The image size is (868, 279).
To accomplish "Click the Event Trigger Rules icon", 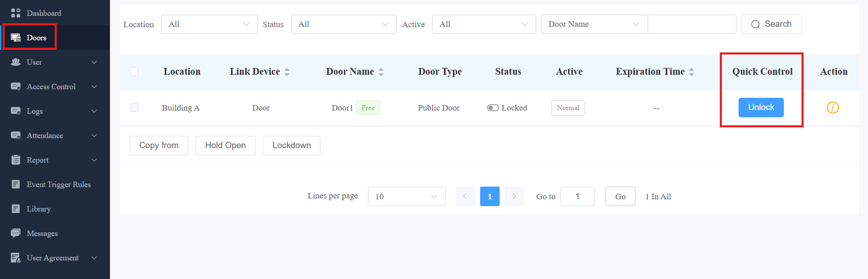I will pos(16,184).
